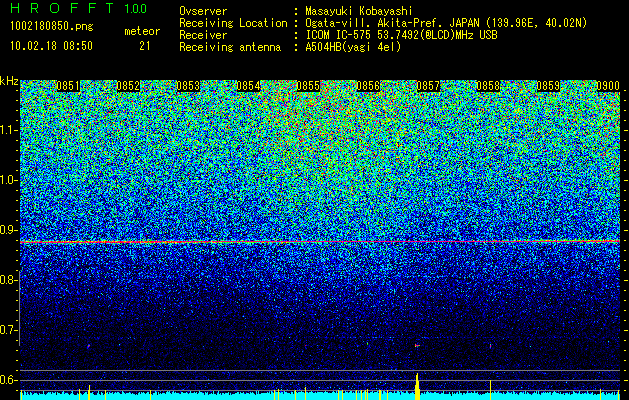Viewport: 629px width, 400px height.
Task: Click the meteor label
Action: (142, 31)
